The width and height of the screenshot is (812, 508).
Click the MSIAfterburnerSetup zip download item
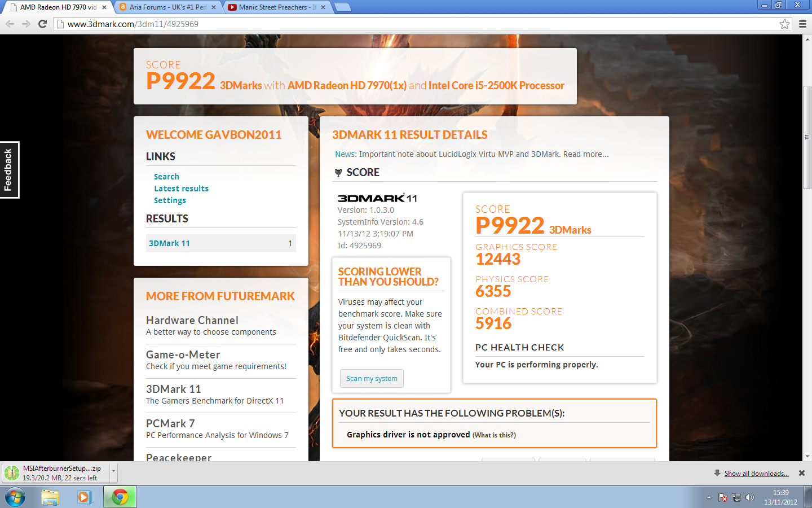click(56, 473)
